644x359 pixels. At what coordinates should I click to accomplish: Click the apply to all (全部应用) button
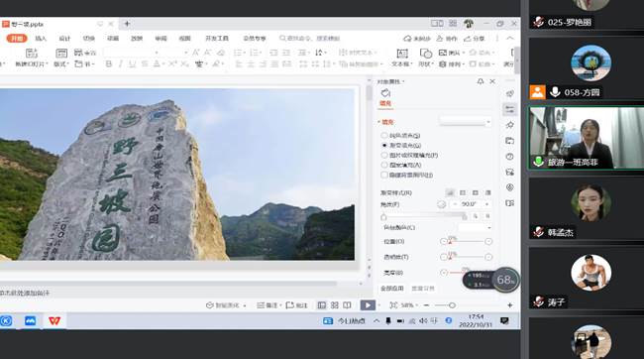pyautogui.click(x=392, y=289)
